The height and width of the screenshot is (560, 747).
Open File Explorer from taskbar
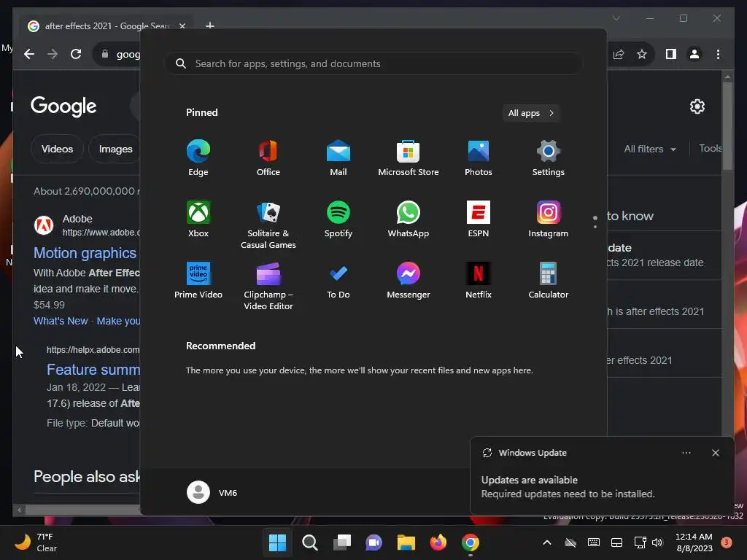point(406,542)
